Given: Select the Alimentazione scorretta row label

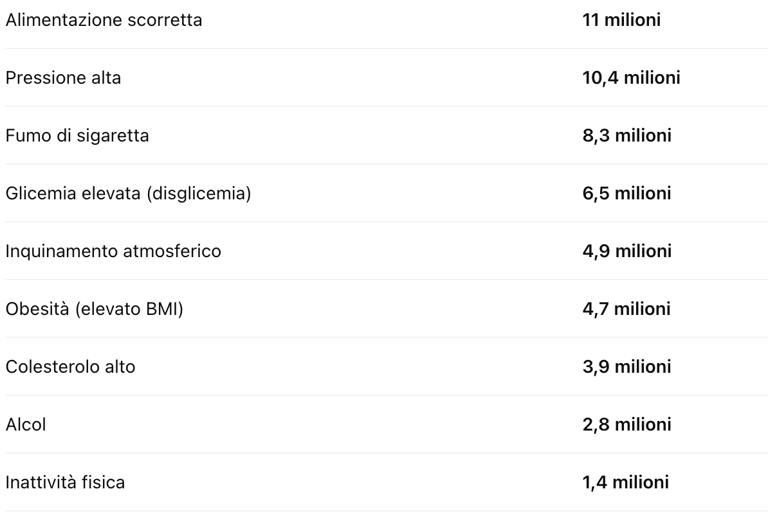Looking at the screenshot, I should [x=103, y=20].
